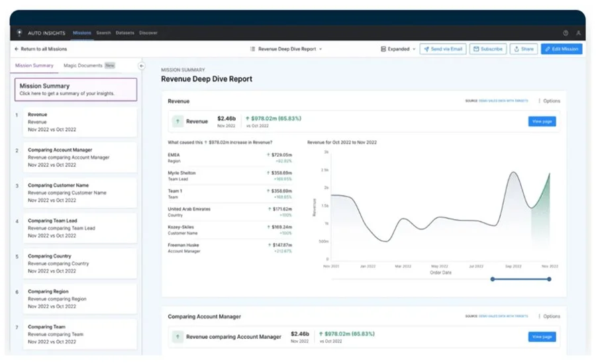
Task: Click the Auto Insights logo icon
Action: (x=19, y=33)
